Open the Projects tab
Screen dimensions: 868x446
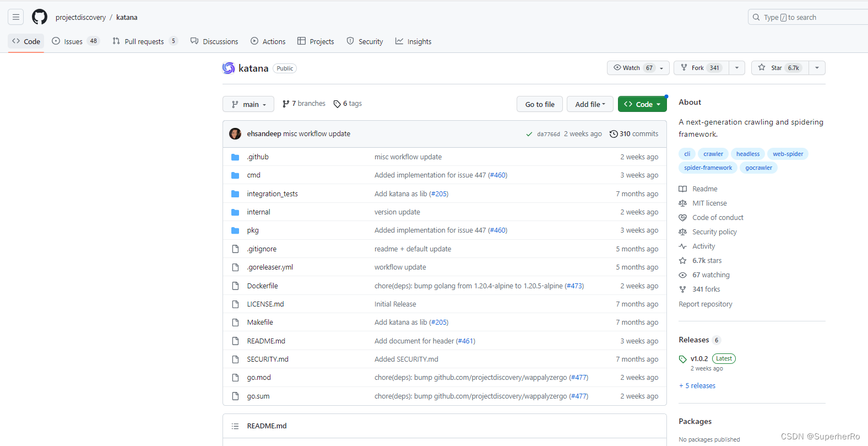[316, 41]
